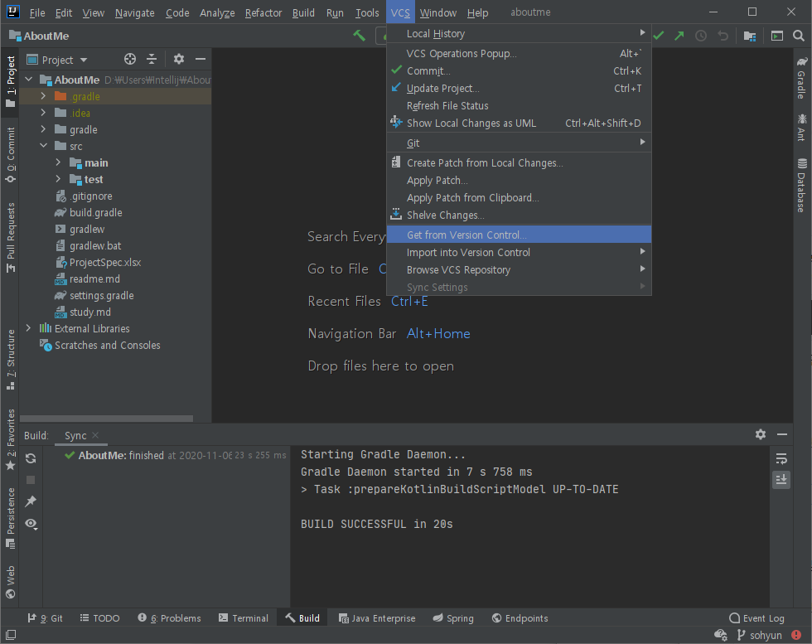Click the Reload Gradle sync icon
Viewport: 812px width, 644px height.
pyautogui.click(x=31, y=458)
